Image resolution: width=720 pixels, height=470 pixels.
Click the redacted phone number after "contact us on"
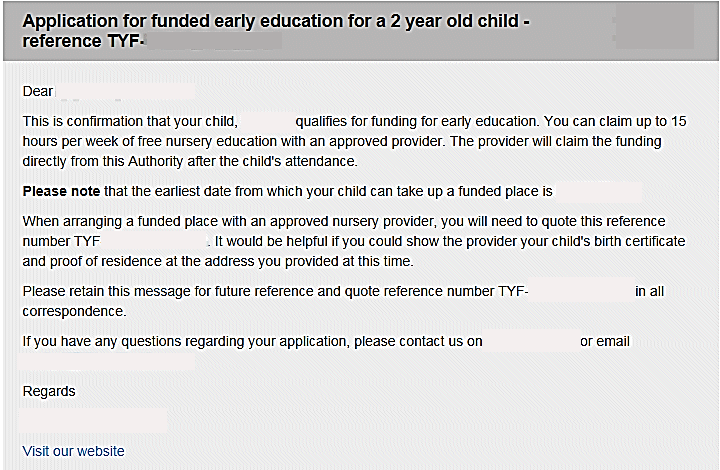pos(530,341)
